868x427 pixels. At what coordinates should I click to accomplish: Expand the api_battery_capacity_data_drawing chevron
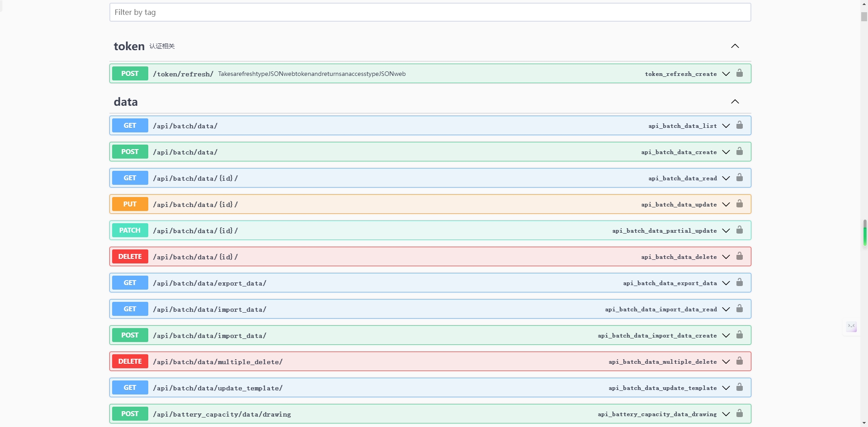(x=726, y=414)
